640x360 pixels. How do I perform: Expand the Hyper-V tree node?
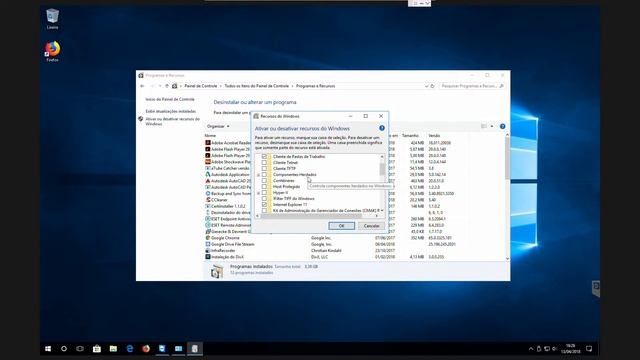coord(258,193)
